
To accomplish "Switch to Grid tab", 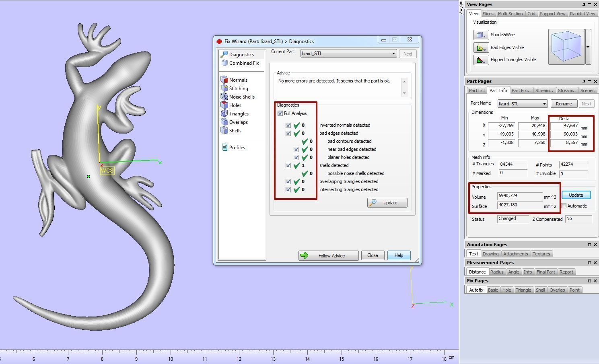I will click(x=531, y=14).
